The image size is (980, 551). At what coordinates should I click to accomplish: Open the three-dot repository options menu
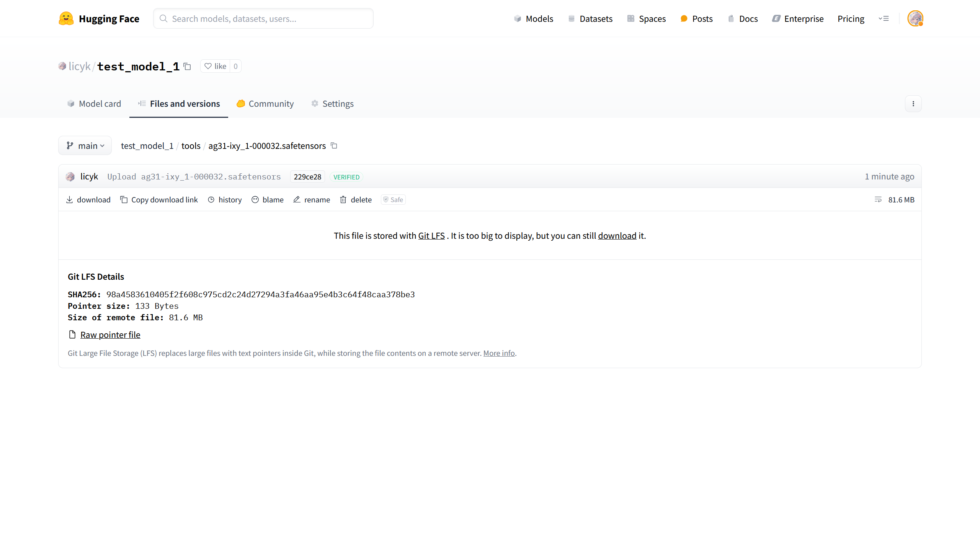pos(913,104)
